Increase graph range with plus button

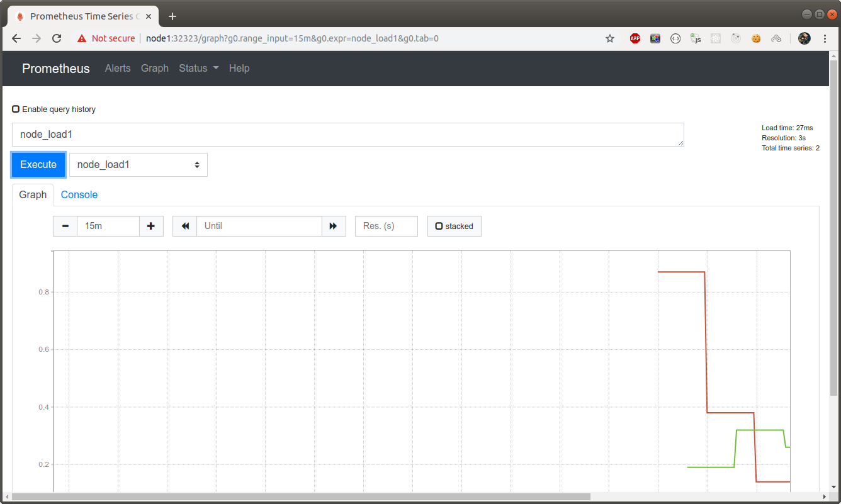coord(151,226)
